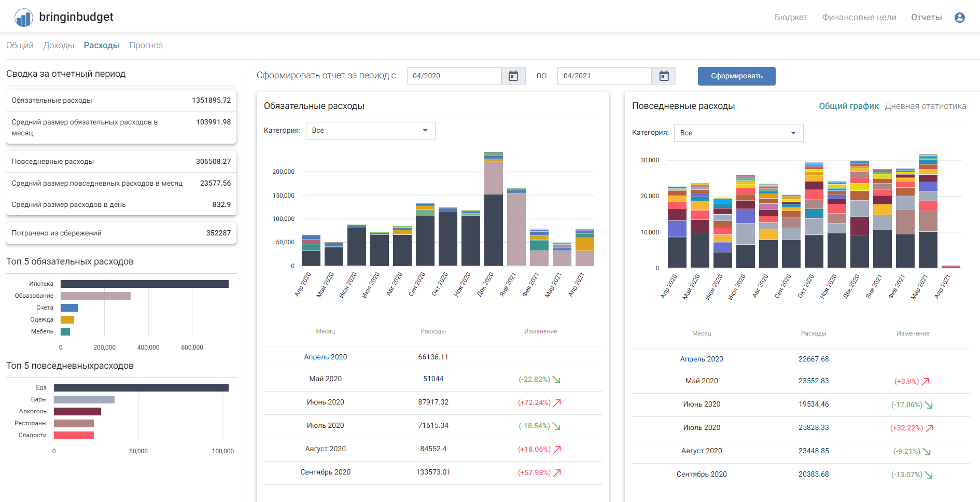The image size is (980, 502).
Task: Select the Потрачено из сбережений value 352287
Action: [218, 233]
